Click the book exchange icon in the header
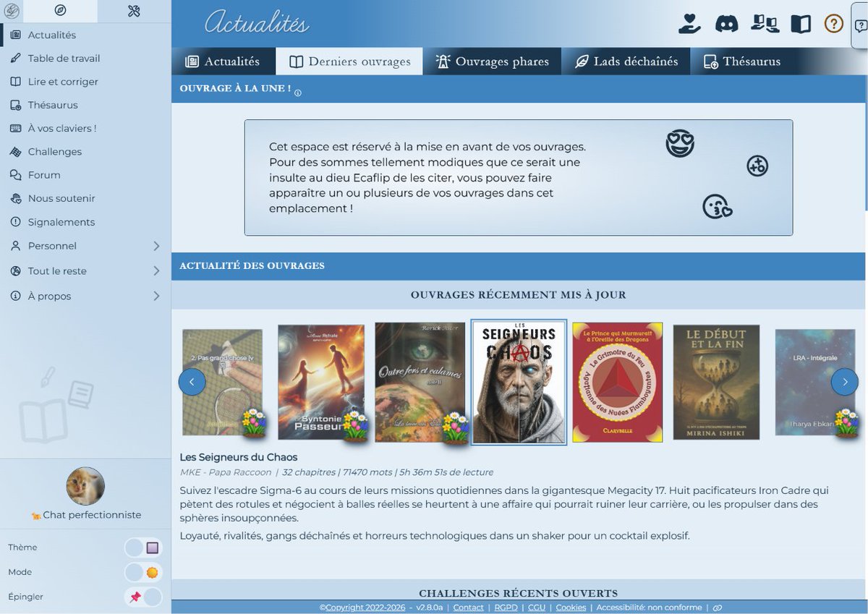Viewport: 868px width, 614px height. [765, 24]
